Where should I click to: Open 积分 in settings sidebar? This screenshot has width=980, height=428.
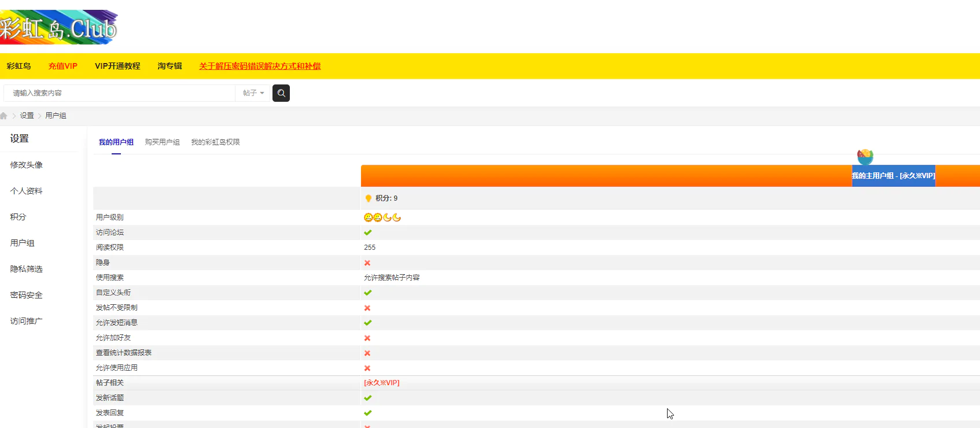pos(18,217)
